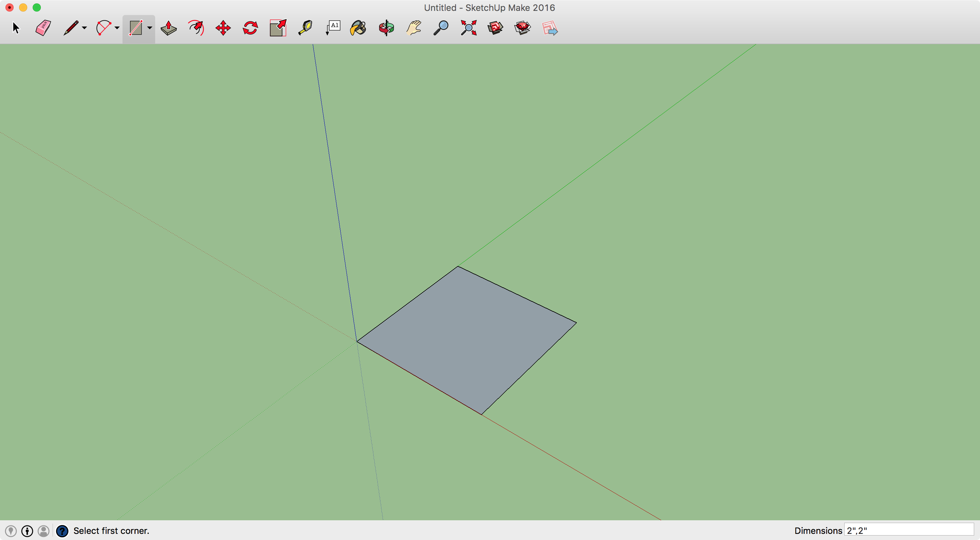Select the Paint Bucket tool
980x540 pixels.
(358, 28)
